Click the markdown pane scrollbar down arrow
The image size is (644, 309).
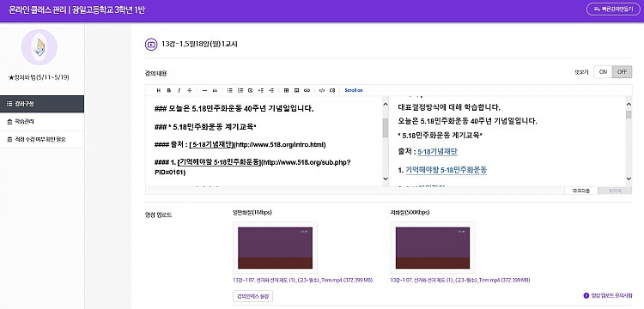pyautogui.click(x=386, y=179)
